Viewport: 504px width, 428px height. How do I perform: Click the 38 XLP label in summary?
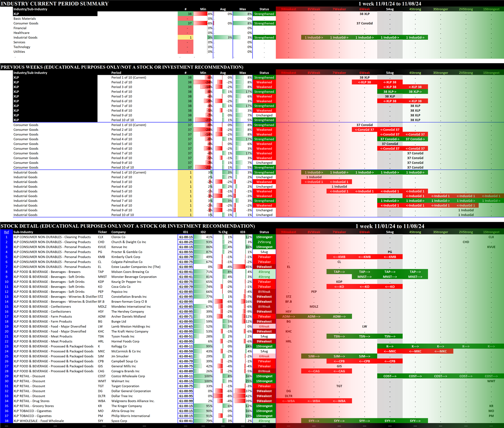click(364, 14)
